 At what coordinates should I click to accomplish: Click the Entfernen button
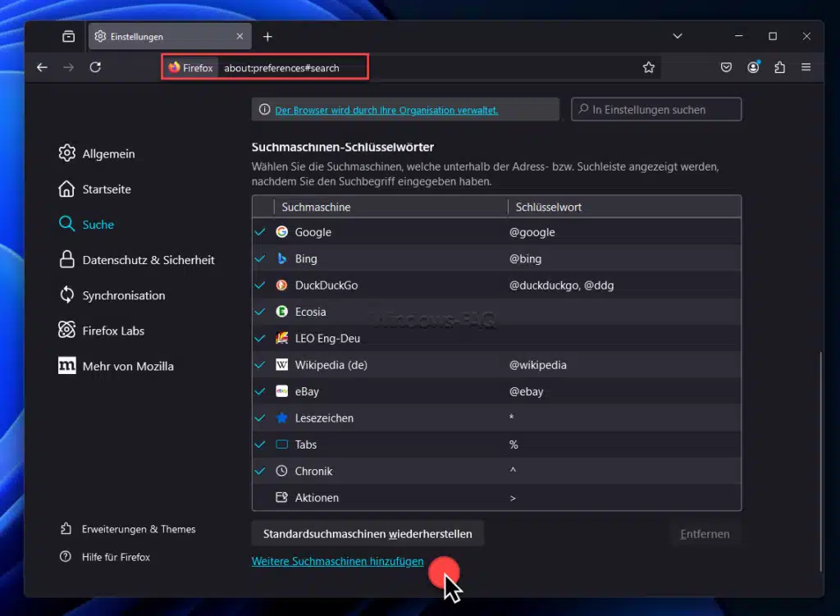705,534
